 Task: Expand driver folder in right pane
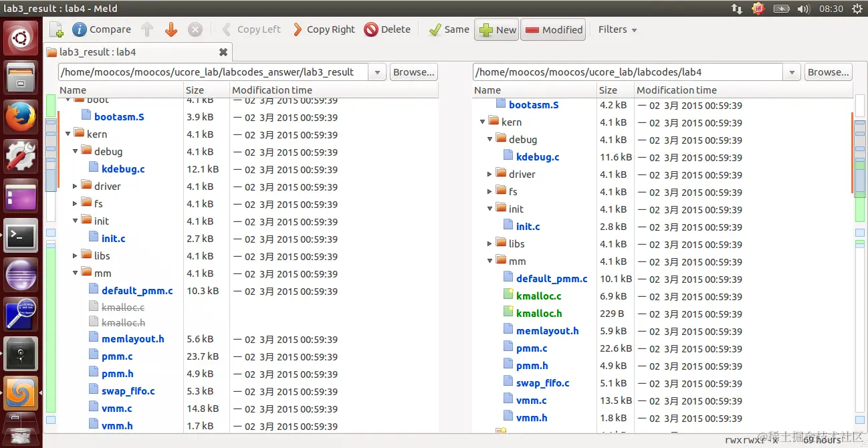[490, 175]
